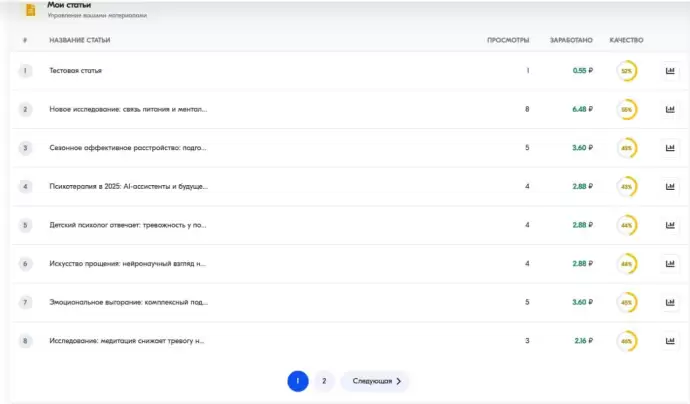
Task: Click the 52% quality progress ring
Action: (x=627, y=71)
